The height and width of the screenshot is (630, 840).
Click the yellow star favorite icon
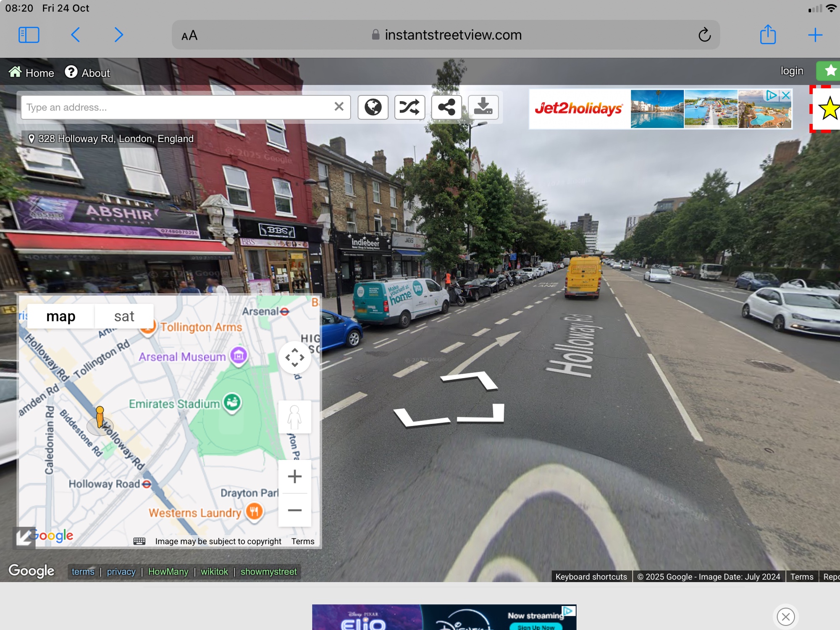pyautogui.click(x=828, y=109)
